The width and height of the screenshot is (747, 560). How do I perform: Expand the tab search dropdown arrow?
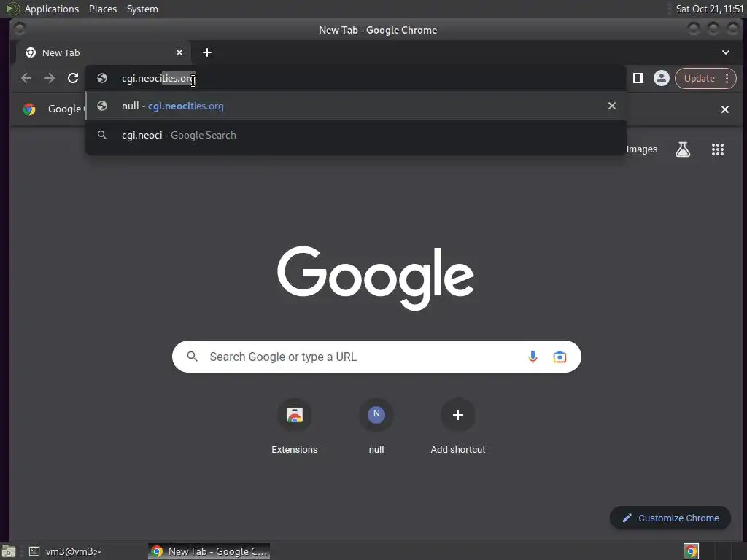coord(726,52)
